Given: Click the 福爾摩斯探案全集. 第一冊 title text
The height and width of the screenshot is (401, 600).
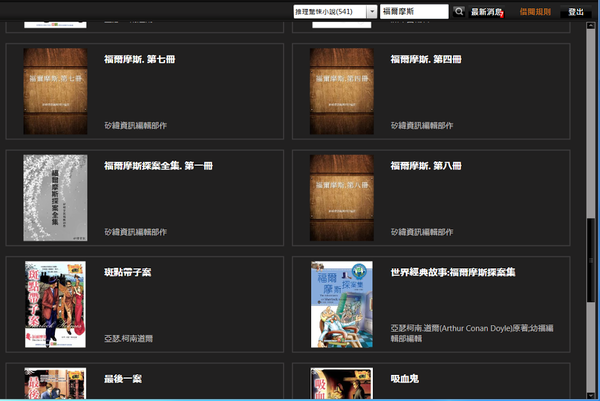Looking at the screenshot, I should [158, 166].
